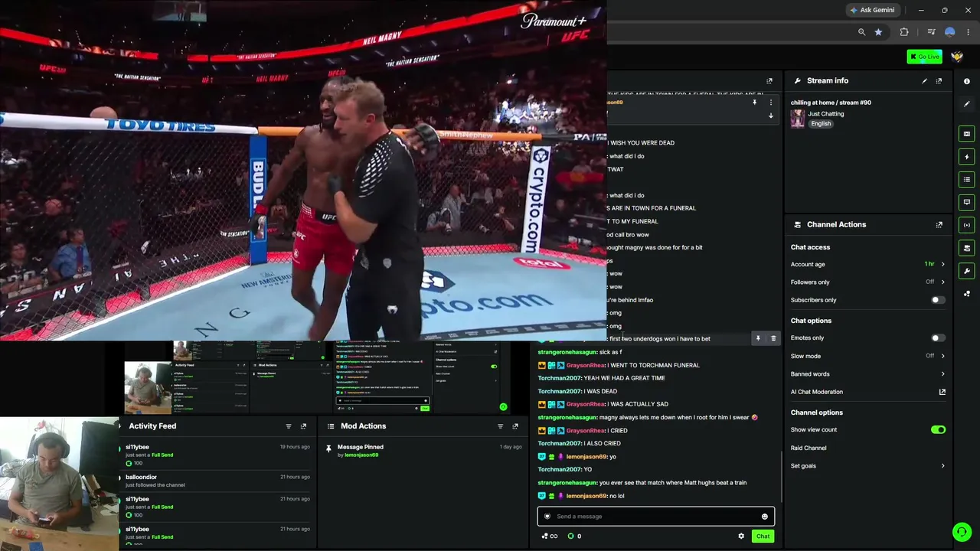Send message with Chat button

(x=763, y=536)
